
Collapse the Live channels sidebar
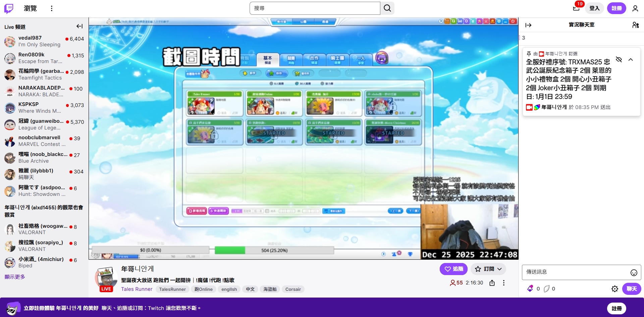point(79,26)
